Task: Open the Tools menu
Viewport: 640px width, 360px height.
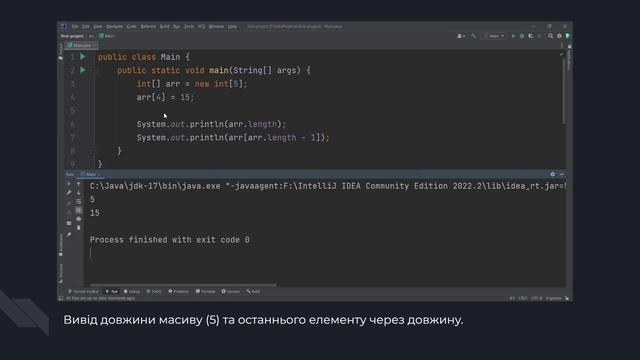Action: tap(189, 26)
